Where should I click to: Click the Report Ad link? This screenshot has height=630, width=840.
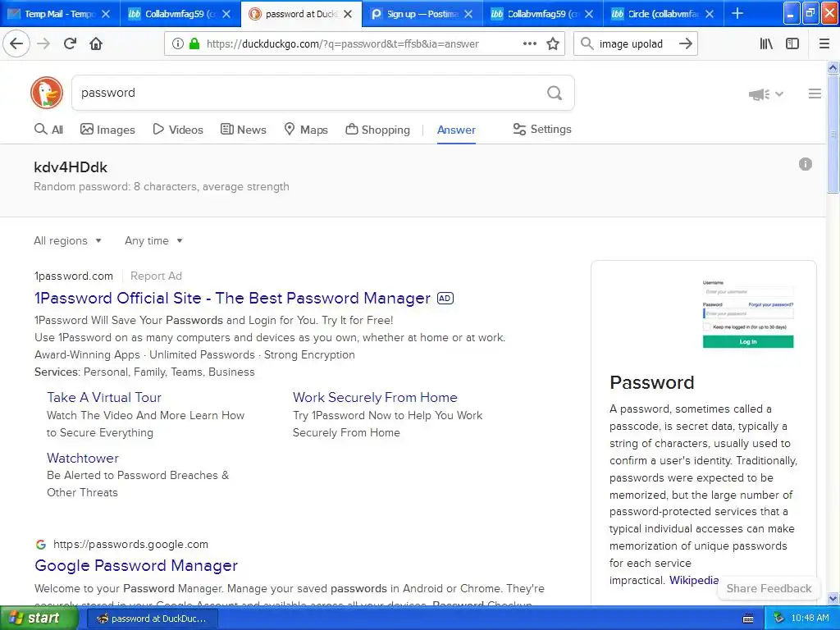pos(156,276)
